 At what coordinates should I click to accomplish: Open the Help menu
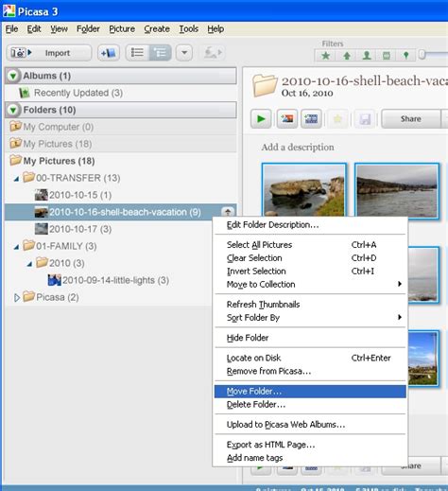[x=215, y=28]
